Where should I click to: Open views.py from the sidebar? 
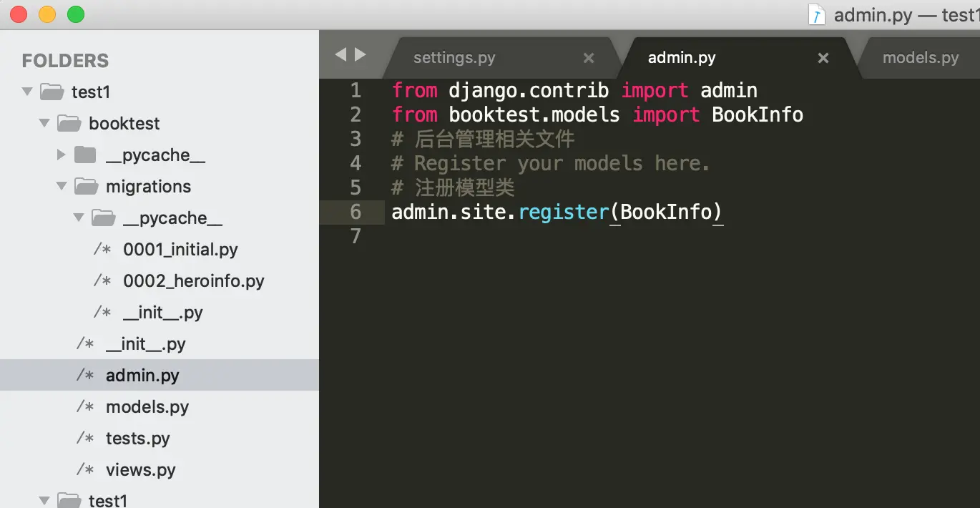pyautogui.click(x=141, y=469)
